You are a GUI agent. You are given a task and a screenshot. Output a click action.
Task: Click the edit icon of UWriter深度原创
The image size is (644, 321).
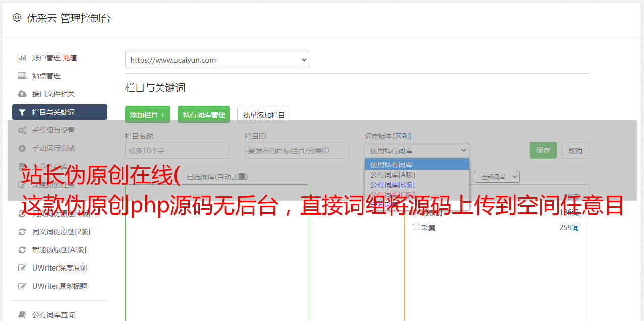pos(22,268)
